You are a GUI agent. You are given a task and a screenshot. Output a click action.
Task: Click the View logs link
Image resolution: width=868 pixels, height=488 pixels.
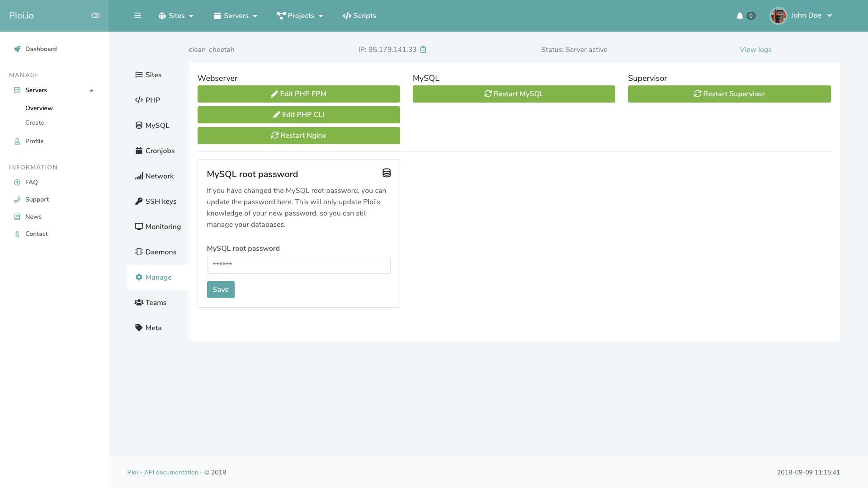pos(755,50)
